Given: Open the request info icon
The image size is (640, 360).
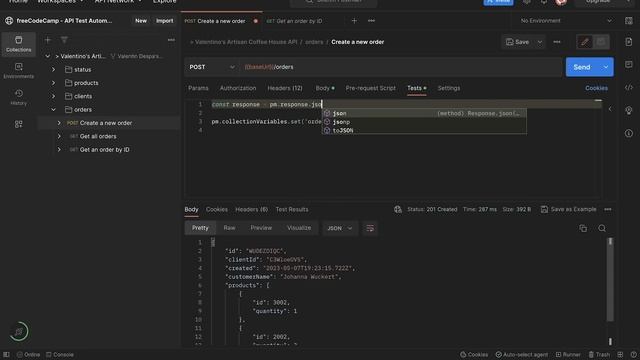Looking at the screenshot, I should pos(629,133).
